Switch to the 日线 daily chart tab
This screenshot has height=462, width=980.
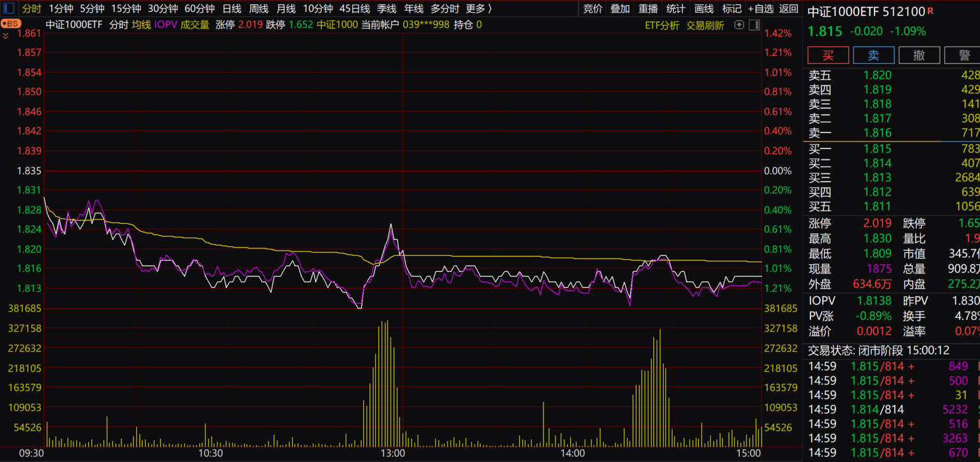tap(231, 8)
